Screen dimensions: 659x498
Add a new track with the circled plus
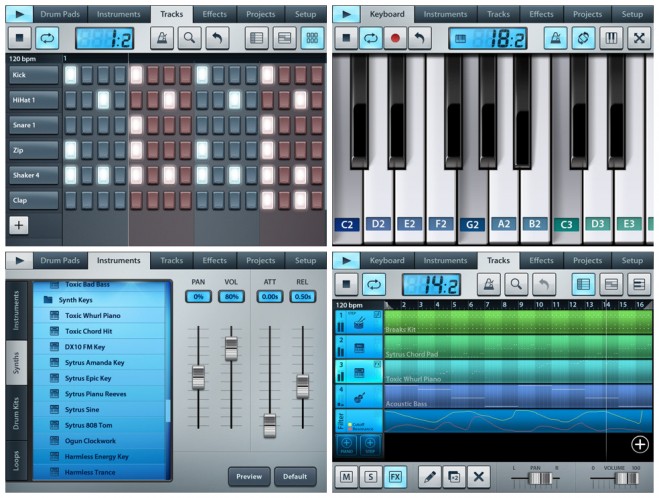[640, 444]
